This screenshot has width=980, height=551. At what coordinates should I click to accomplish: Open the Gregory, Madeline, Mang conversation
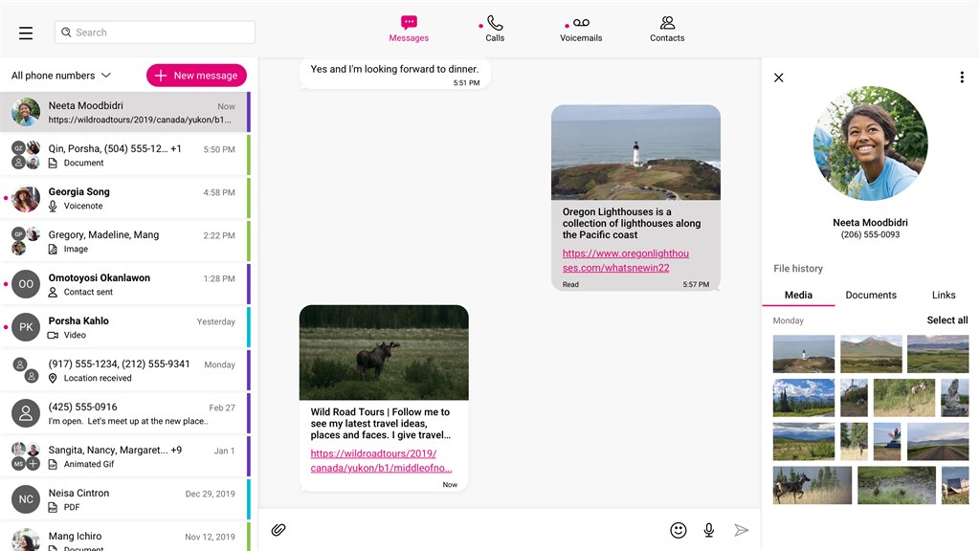pos(125,242)
